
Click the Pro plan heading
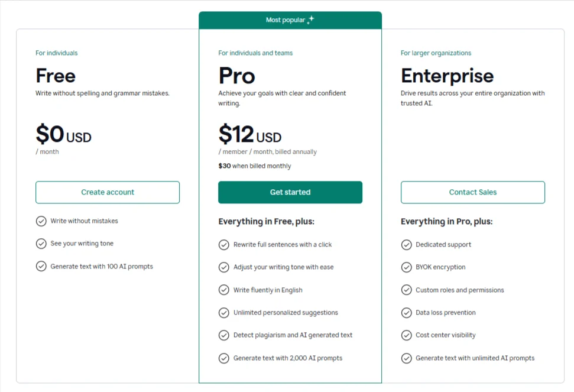coord(236,76)
